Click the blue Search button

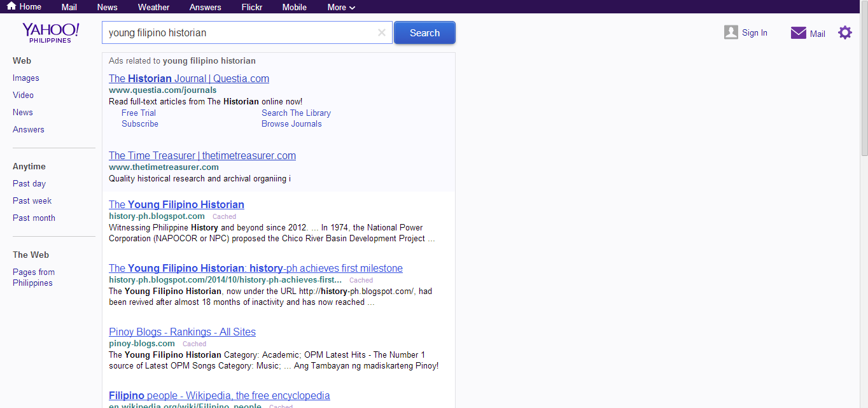click(x=424, y=32)
